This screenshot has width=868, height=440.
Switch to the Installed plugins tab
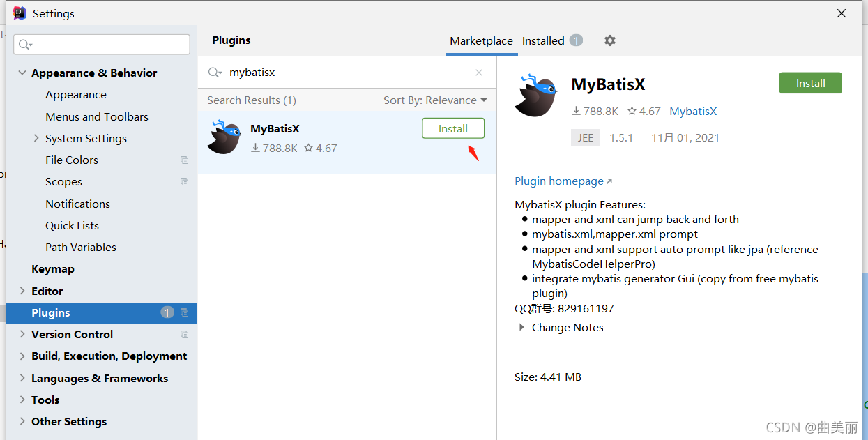(x=543, y=40)
